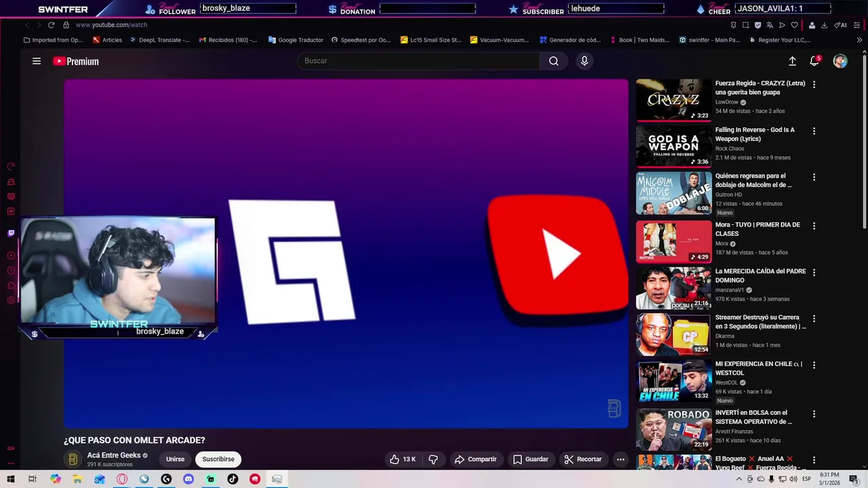Viewport: 868px width, 488px height.
Task: Click the Unirse membership button
Action: pos(175,459)
